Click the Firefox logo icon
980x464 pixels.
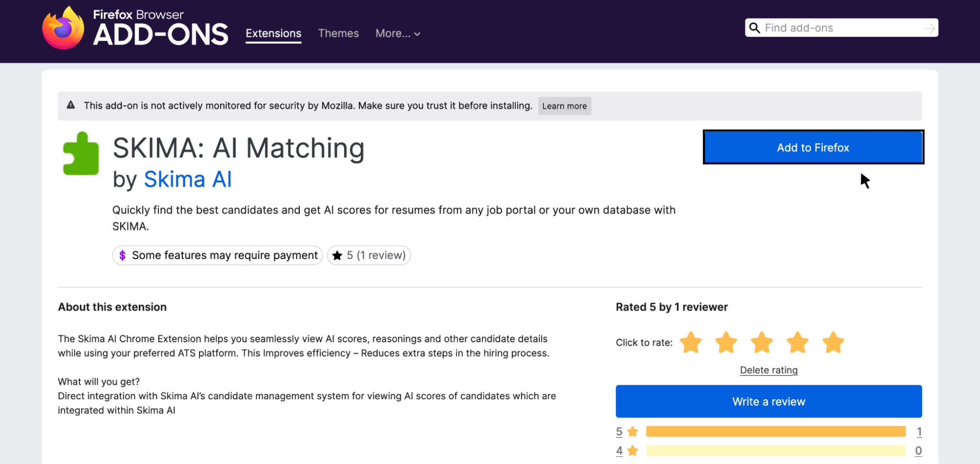(x=63, y=28)
